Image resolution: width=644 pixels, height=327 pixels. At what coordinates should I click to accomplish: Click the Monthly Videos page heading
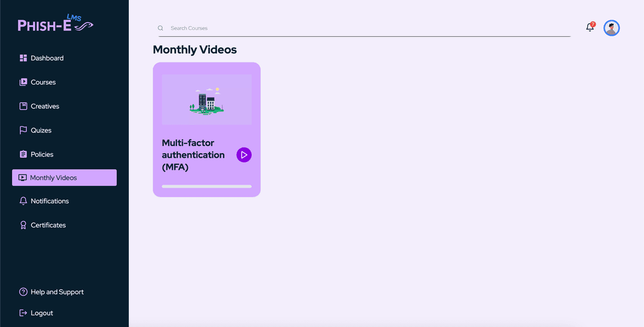[194, 49]
